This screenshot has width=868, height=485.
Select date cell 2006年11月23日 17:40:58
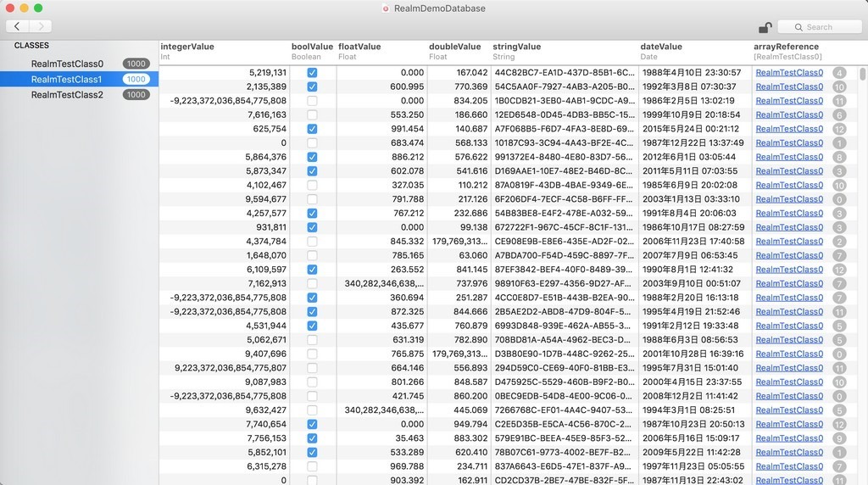[695, 242]
